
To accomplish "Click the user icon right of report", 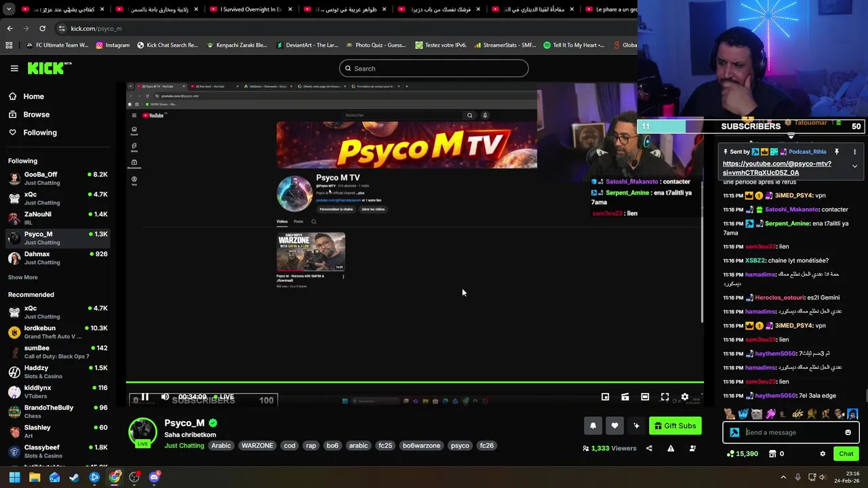I will (x=692, y=448).
